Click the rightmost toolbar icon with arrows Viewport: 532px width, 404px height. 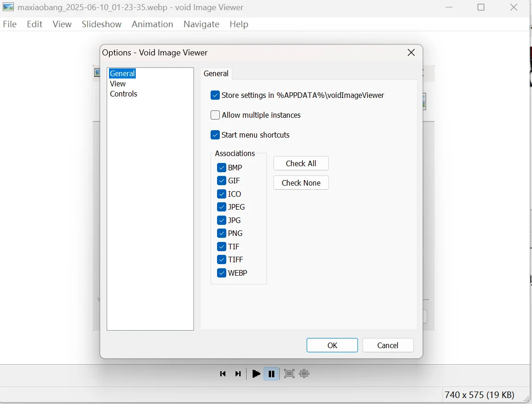tap(304, 374)
